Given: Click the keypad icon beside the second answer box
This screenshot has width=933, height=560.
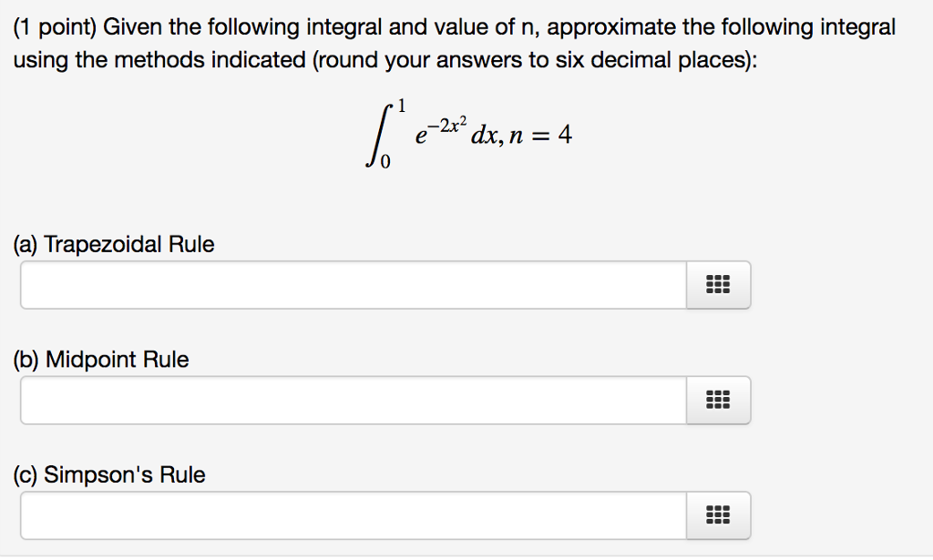Looking at the screenshot, I should (x=719, y=400).
